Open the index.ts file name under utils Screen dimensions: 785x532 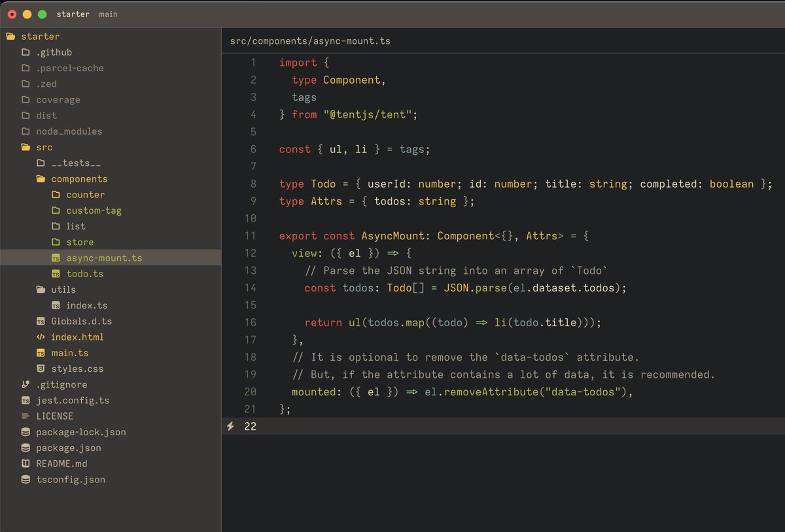(x=87, y=305)
